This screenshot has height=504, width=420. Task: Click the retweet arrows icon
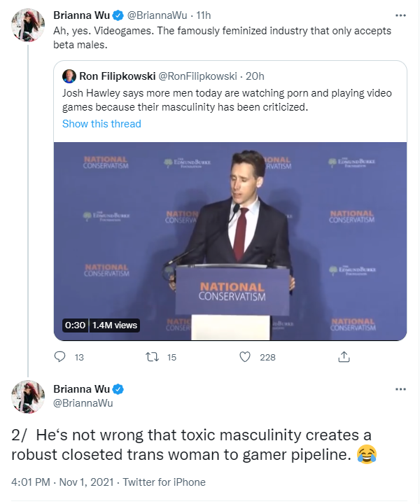pos(152,357)
